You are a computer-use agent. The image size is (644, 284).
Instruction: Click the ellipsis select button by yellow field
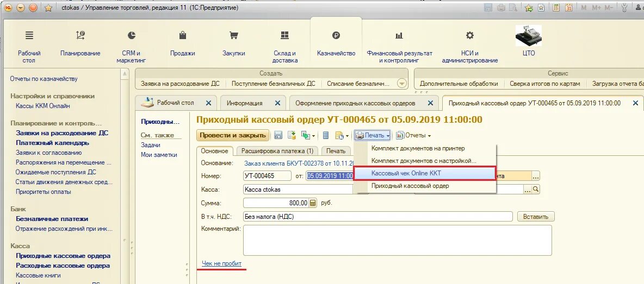click(535, 176)
